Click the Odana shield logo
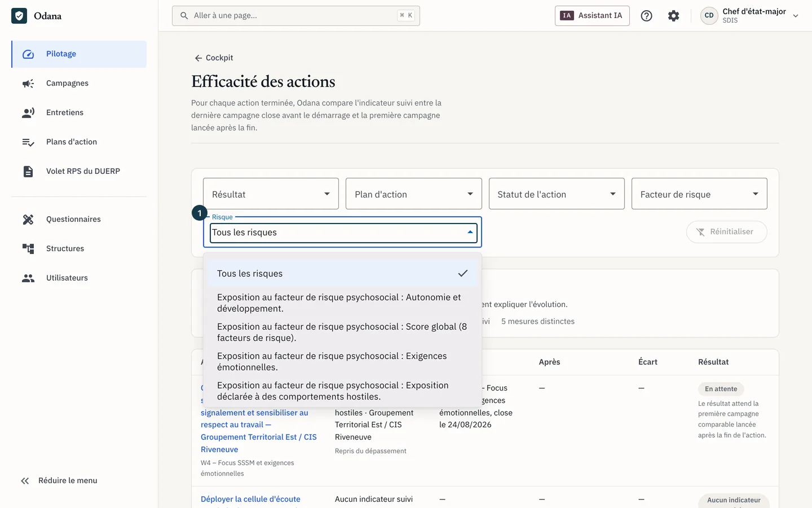 [19, 16]
